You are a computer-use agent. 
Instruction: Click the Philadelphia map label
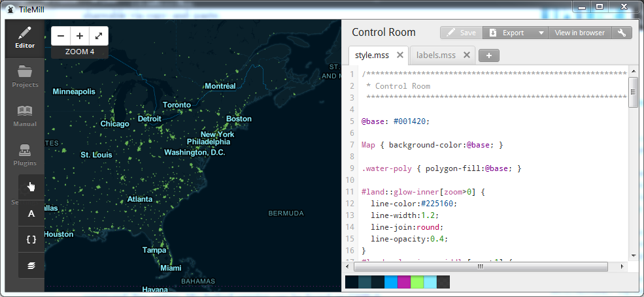click(x=208, y=142)
